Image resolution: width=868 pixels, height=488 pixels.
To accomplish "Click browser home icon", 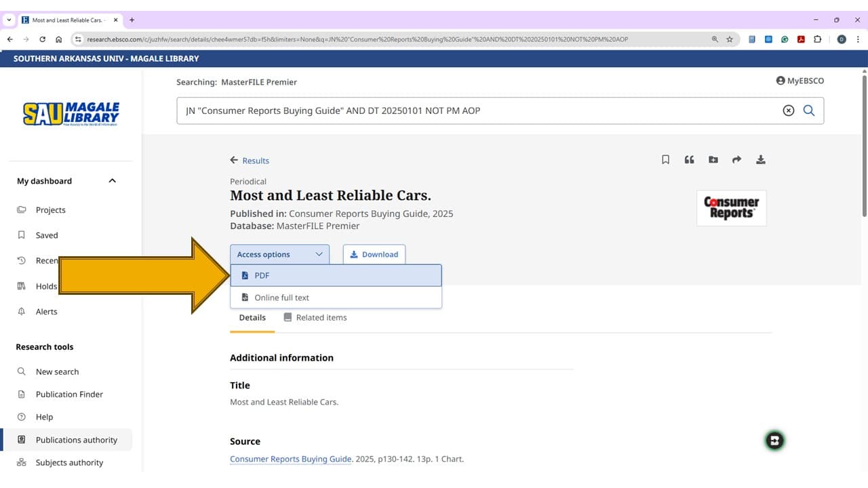I will point(58,39).
